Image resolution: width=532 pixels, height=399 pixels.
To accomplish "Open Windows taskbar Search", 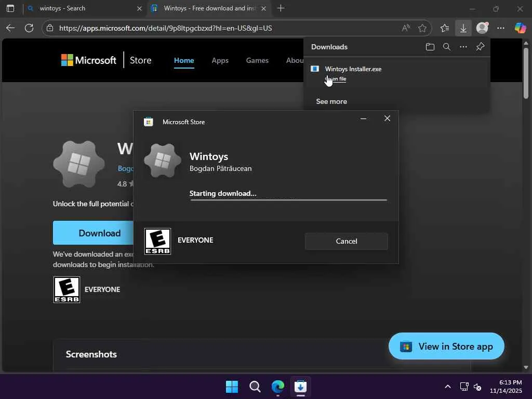I will point(255,387).
